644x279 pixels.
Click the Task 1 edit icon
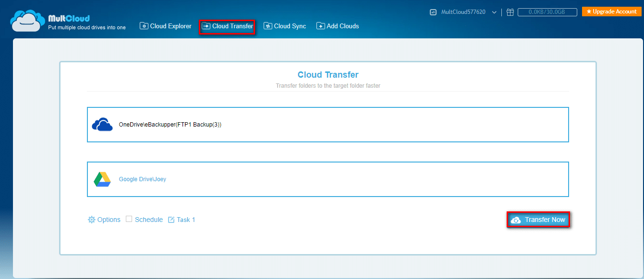171,219
